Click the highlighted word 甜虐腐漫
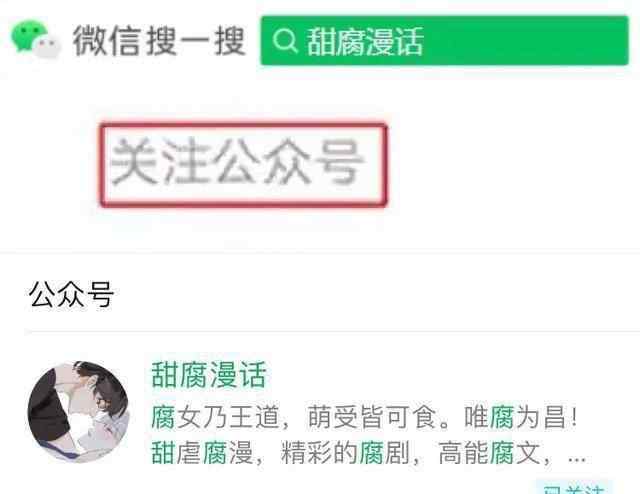Viewport: 640px width, 494px height. click(202, 452)
